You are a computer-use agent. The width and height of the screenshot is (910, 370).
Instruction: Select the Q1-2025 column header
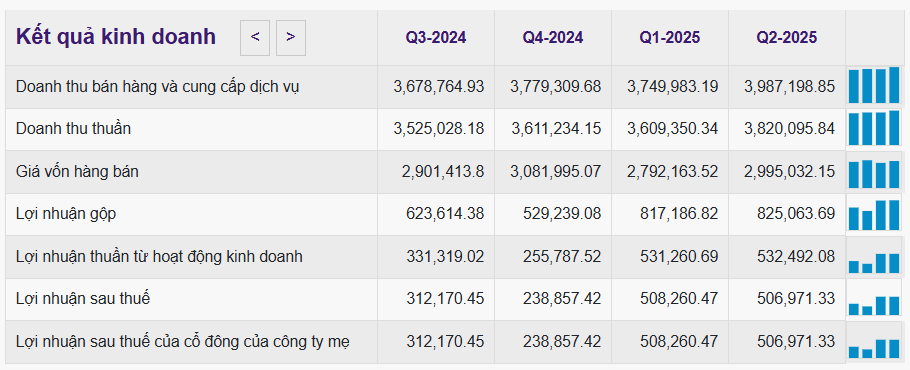pyautogui.click(x=670, y=38)
